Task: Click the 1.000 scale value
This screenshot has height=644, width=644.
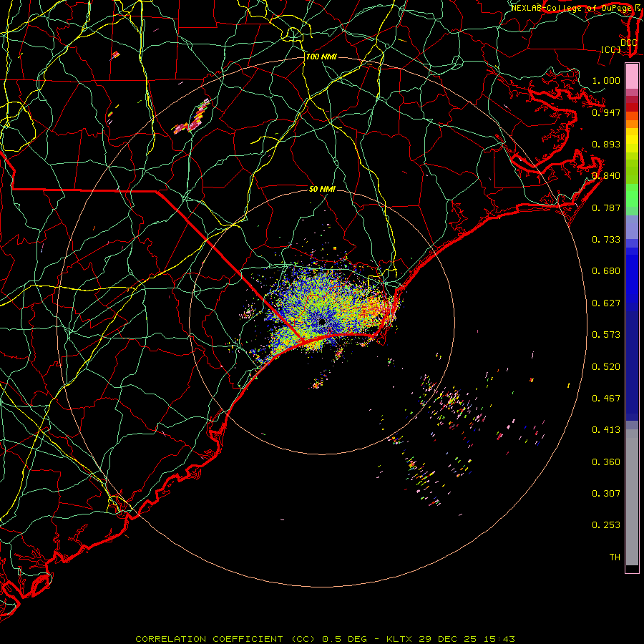Action: (606, 80)
